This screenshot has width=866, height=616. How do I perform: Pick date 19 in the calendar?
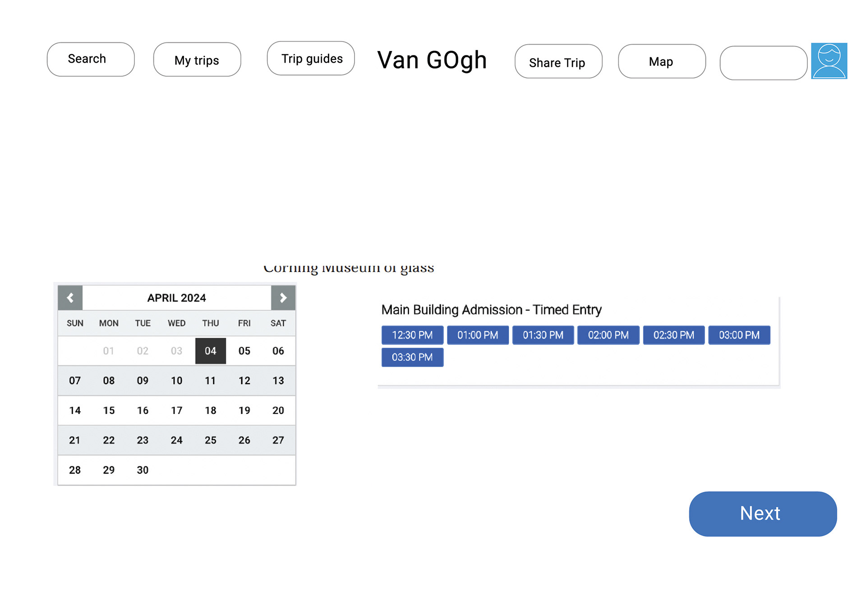pos(244,410)
